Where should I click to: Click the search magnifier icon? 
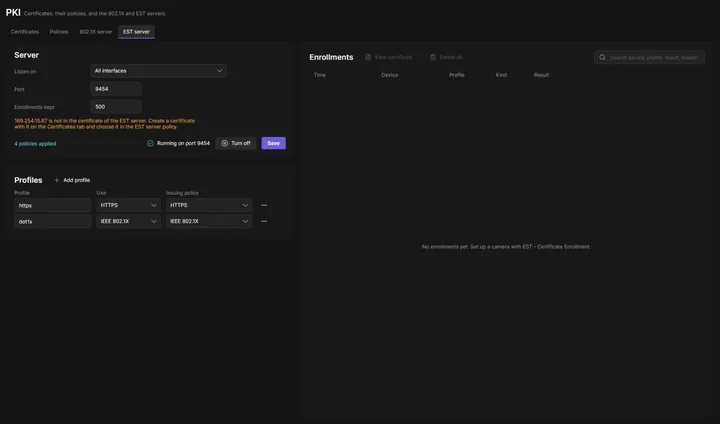click(x=602, y=57)
